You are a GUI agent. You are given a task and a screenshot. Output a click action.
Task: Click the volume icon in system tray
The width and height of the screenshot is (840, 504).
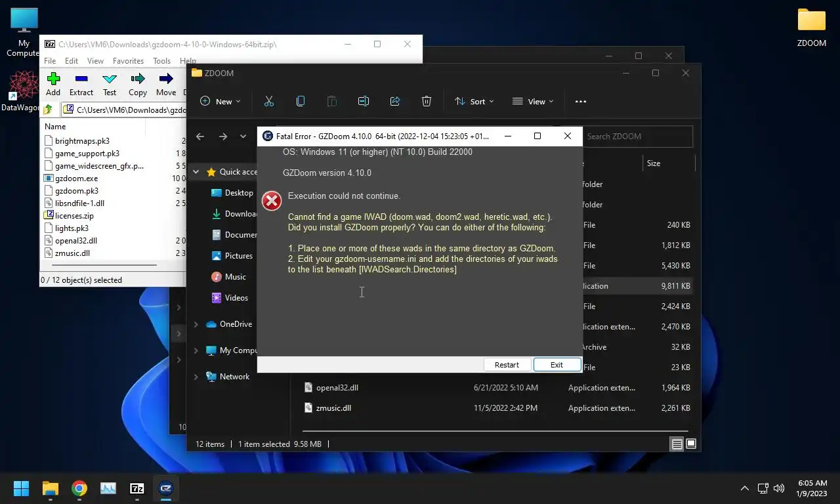(779, 488)
